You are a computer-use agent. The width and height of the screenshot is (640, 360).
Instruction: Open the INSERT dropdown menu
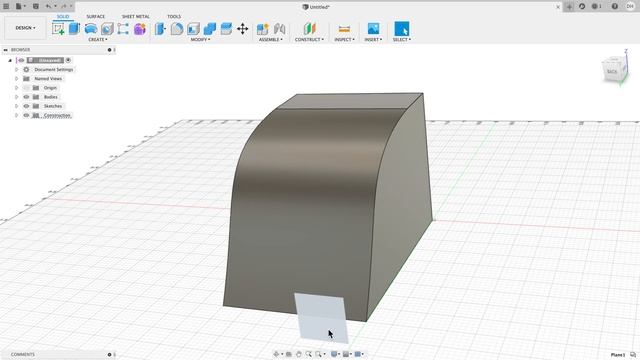373,40
